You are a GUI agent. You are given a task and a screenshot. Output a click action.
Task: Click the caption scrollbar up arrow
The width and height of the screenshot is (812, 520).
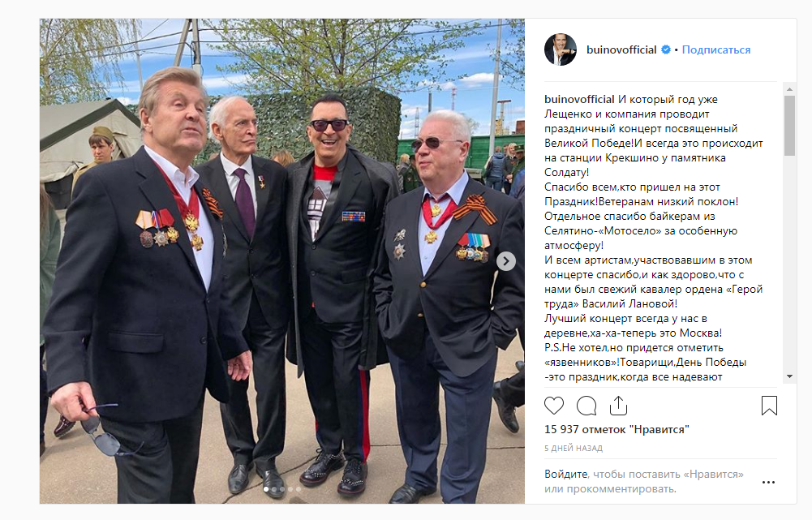[789, 89]
